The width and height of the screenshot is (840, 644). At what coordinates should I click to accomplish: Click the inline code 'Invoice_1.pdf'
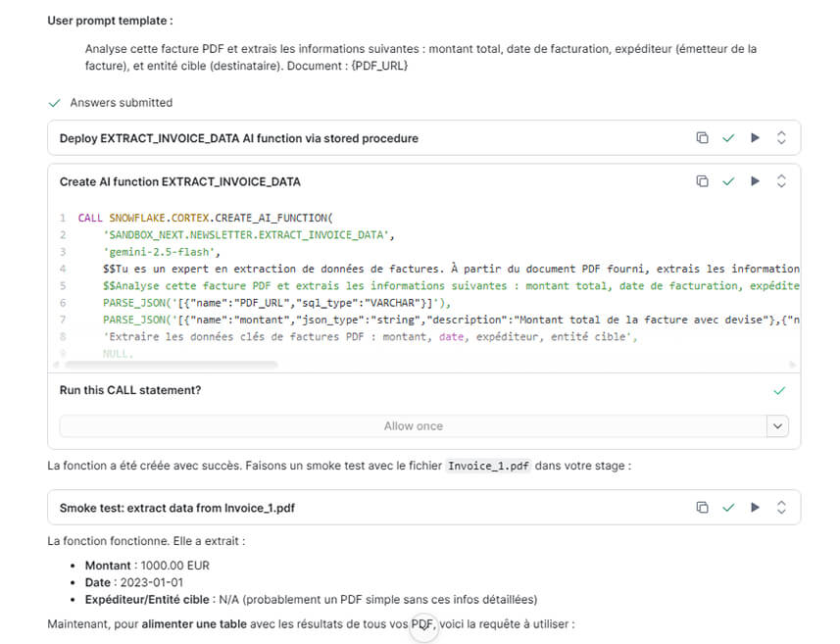pos(488,466)
